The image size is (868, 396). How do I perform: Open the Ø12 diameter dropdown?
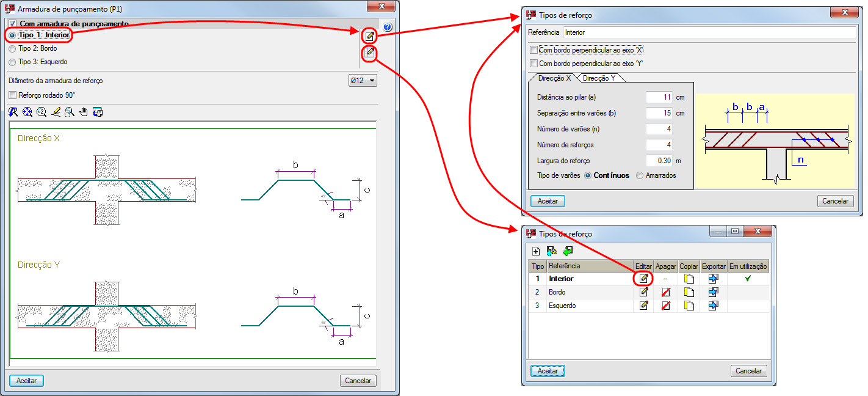point(362,81)
